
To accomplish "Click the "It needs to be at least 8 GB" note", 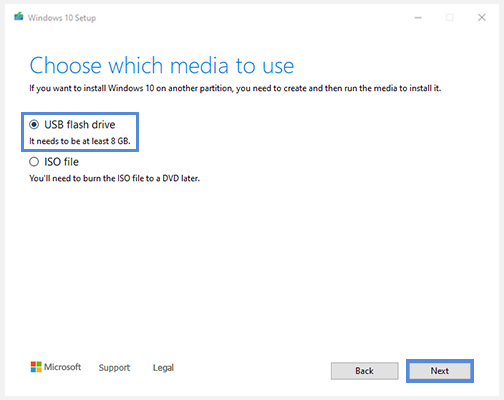I will 80,141.
